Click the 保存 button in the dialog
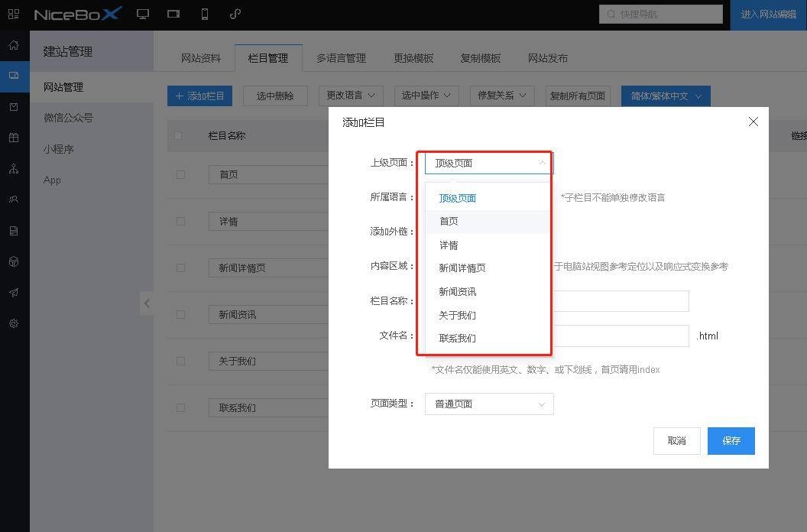 click(731, 440)
